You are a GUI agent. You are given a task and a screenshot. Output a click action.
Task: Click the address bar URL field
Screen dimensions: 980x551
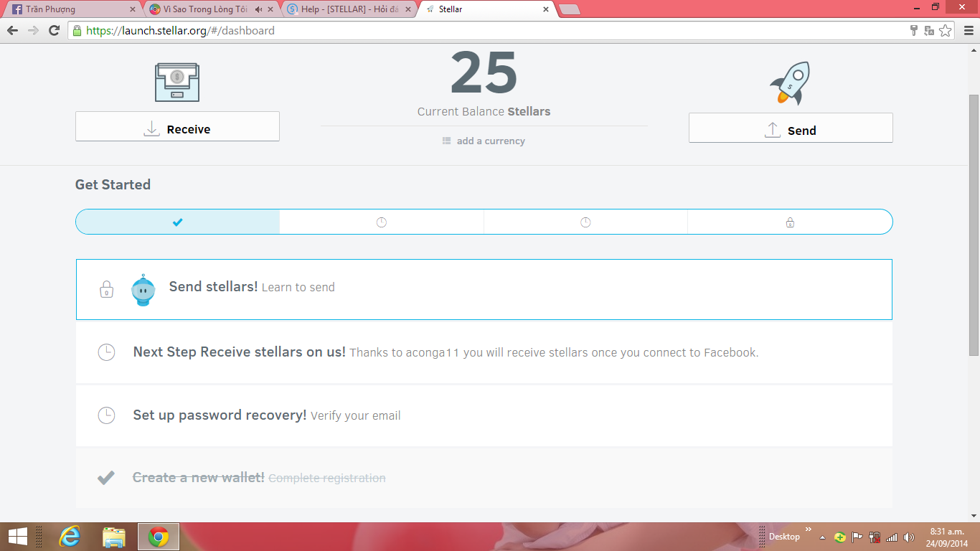tap(488, 30)
